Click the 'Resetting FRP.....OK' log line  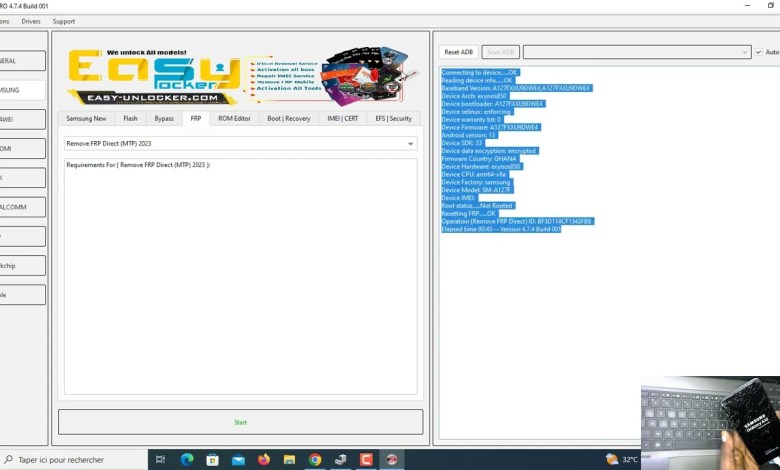(x=470, y=213)
